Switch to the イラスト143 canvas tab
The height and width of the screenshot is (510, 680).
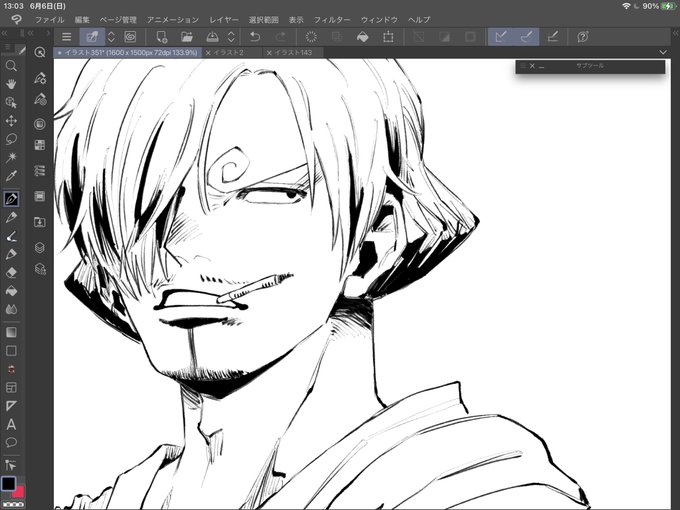[x=293, y=52]
